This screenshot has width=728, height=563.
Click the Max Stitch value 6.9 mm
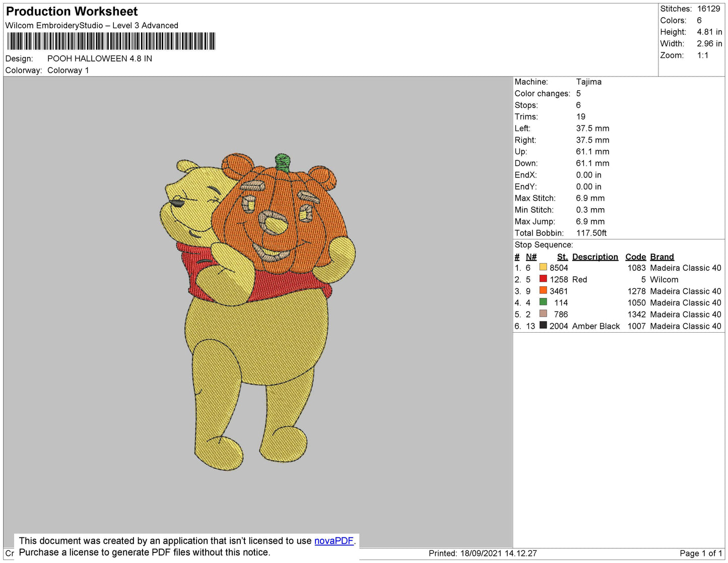(x=590, y=198)
